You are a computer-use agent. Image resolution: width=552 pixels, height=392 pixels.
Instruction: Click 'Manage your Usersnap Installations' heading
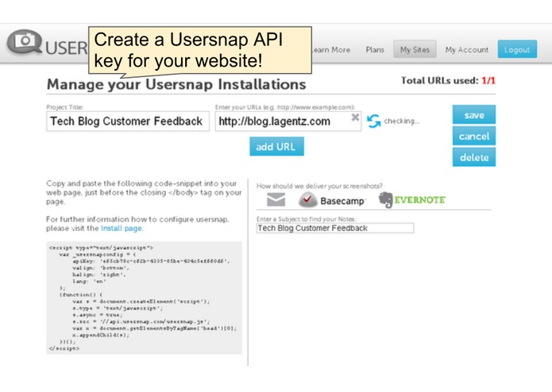[x=176, y=84]
